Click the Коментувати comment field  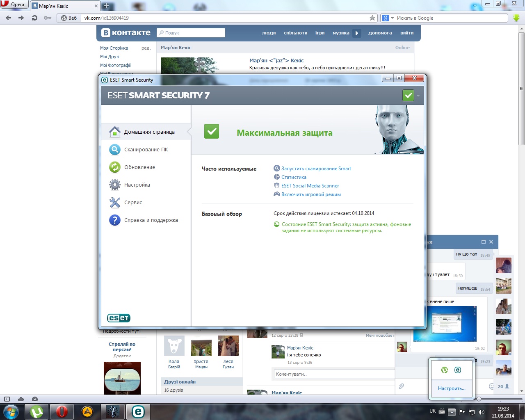(x=334, y=374)
